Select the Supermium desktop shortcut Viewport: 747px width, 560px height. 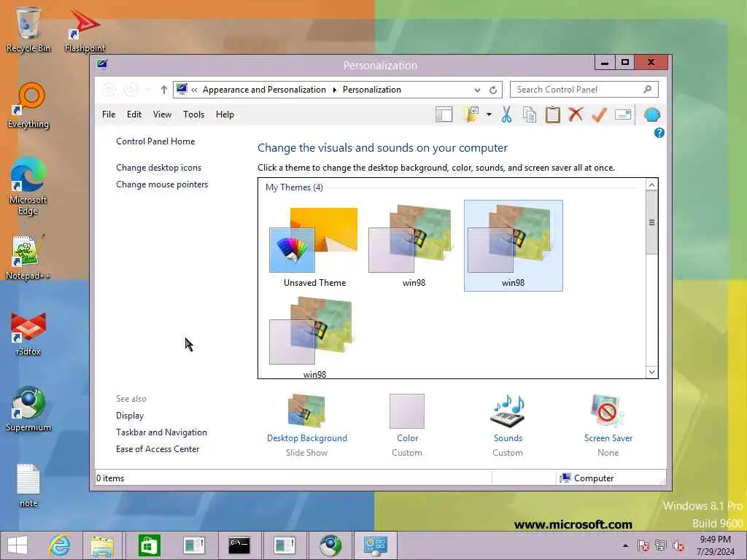(x=28, y=409)
